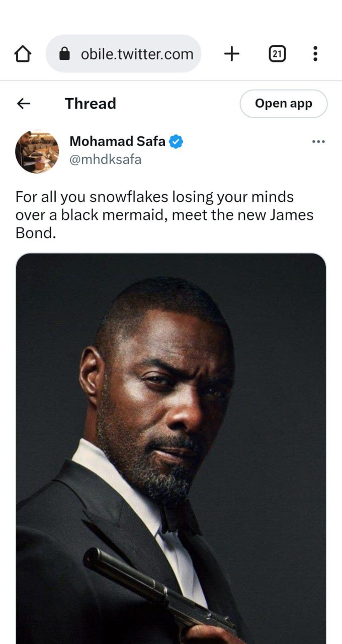
Task: Click the blue verified badge
Action: tap(176, 142)
